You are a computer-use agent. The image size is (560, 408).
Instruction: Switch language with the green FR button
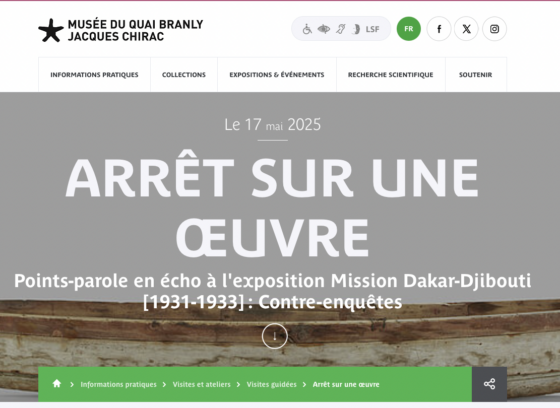pos(409,29)
